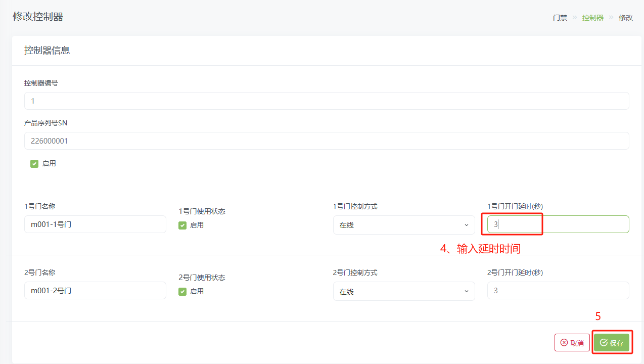Edit the 2号门名称 field m001-2号门
The width and height of the screenshot is (644, 364).
coord(95,291)
